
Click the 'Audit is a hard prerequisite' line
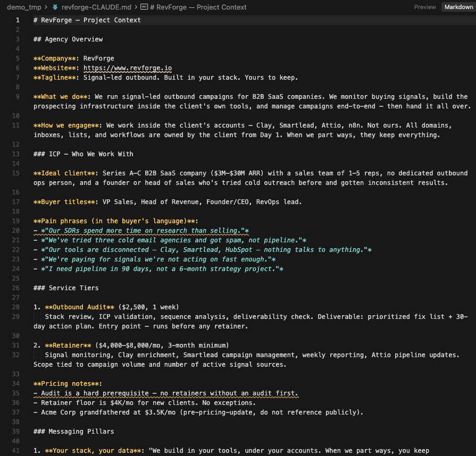tap(166, 393)
